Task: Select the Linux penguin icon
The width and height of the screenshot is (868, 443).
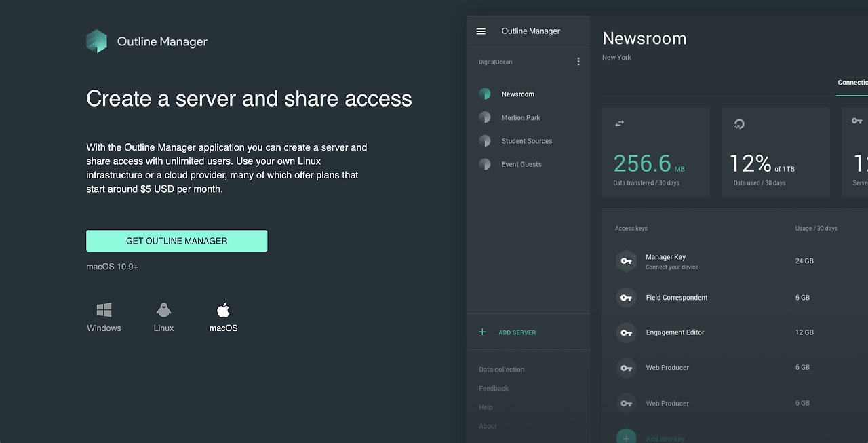Action: (x=163, y=310)
